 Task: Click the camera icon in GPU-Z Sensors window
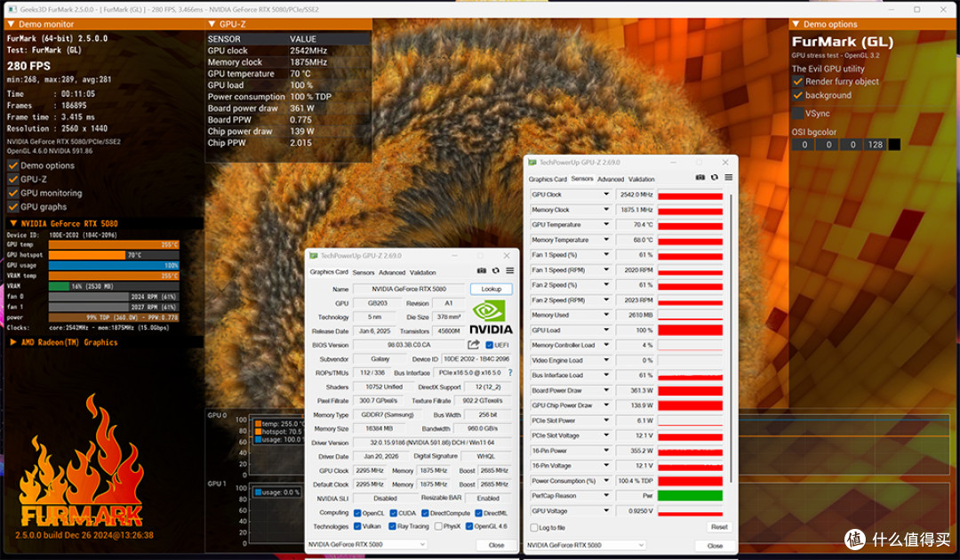pyautogui.click(x=700, y=178)
